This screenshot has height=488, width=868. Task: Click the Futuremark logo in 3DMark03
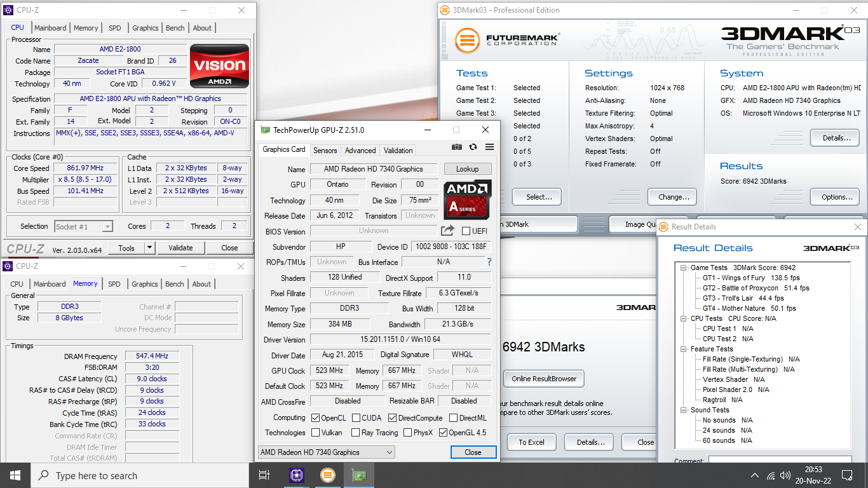[508, 39]
